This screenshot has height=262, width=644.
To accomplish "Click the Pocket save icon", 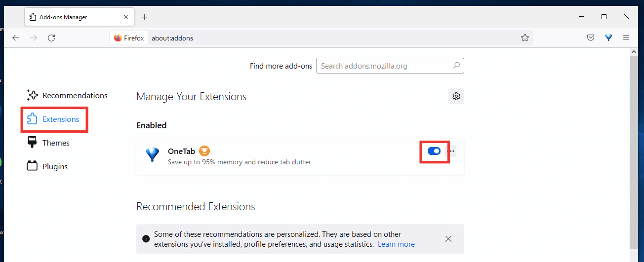I will point(591,37).
